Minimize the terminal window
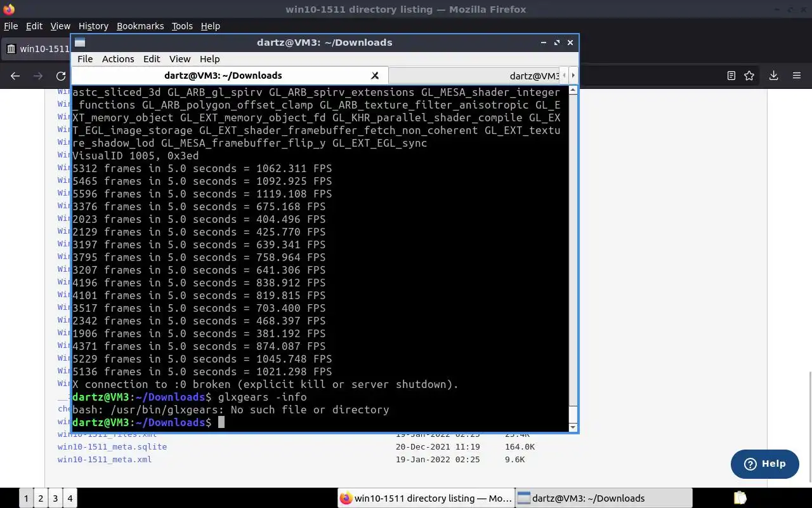 tap(544, 43)
